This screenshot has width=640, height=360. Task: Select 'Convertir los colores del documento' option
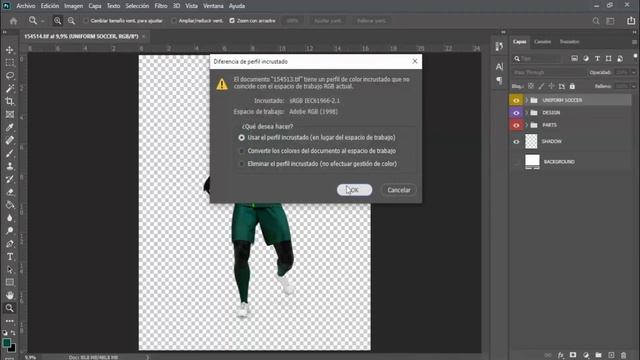242,151
